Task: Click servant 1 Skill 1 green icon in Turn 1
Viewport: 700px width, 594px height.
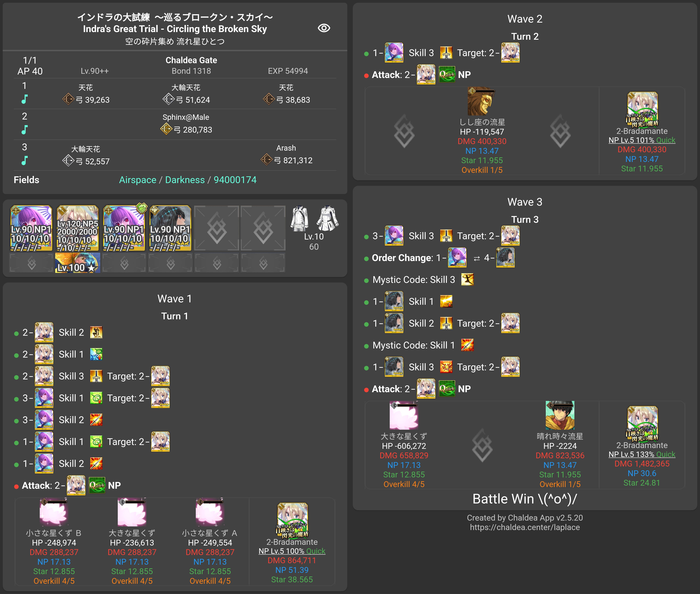Action: pyautogui.click(x=96, y=442)
